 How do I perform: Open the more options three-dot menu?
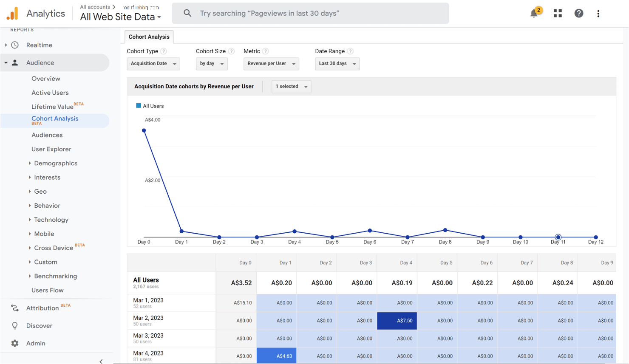598,13
